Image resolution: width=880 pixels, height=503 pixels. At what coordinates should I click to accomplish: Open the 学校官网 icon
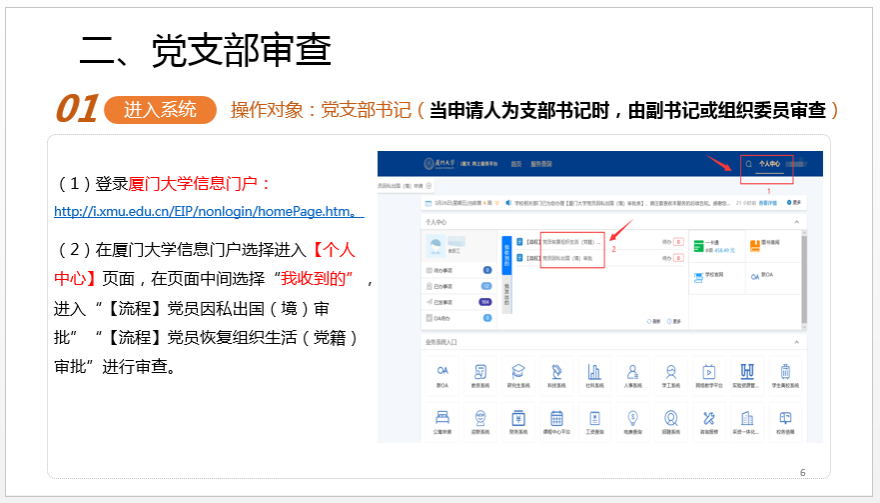tap(698, 276)
